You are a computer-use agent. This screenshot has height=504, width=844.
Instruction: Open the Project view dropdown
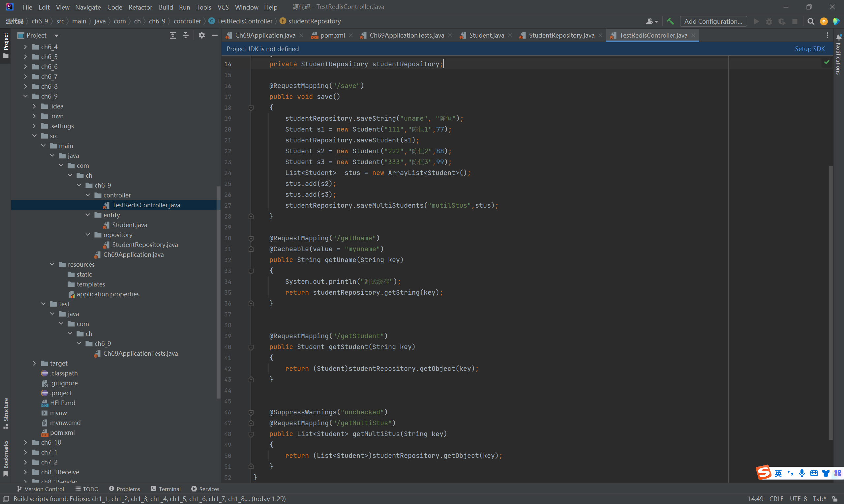coord(56,35)
